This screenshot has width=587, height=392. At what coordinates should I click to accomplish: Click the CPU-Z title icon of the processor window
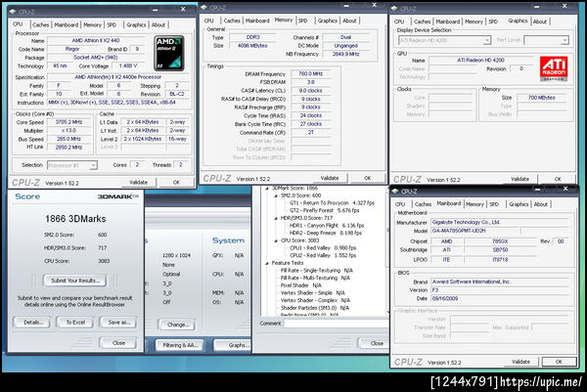pyautogui.click(x=13, y=11)
